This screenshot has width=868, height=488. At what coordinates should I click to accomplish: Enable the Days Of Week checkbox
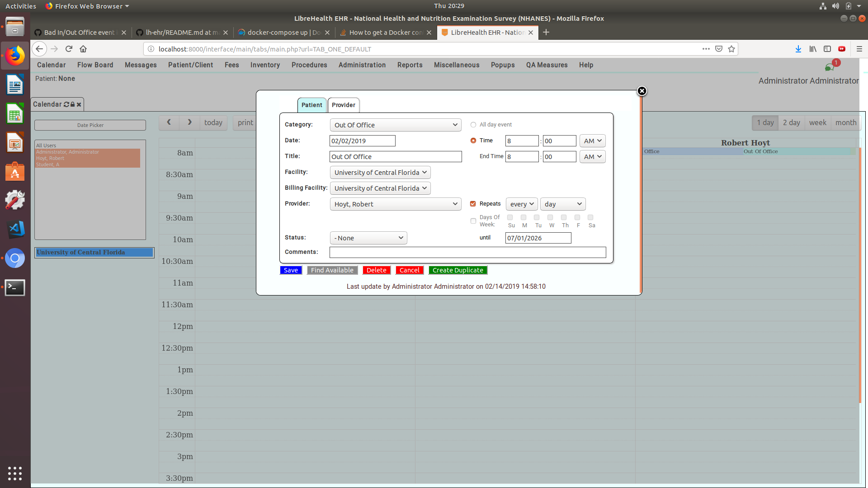473,221
